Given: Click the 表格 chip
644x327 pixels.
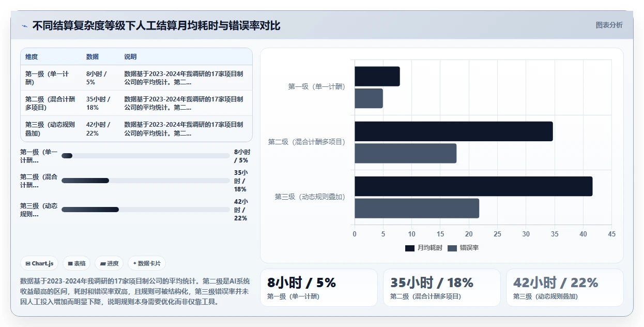Looking at the screenshot, I should 76,263.
